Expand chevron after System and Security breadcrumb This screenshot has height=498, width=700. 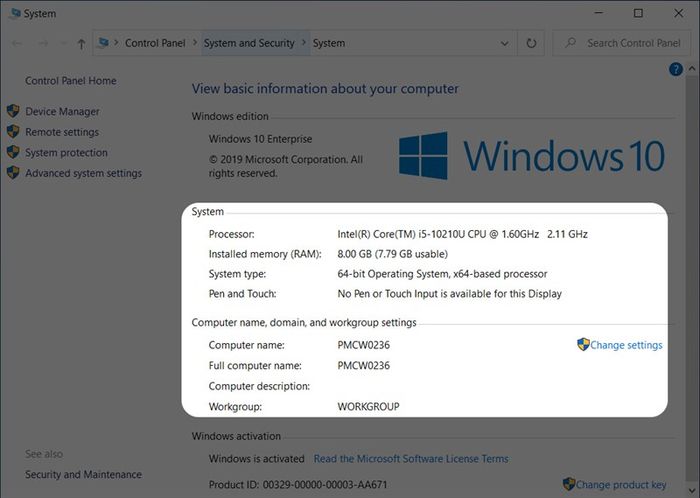(304, 43)
